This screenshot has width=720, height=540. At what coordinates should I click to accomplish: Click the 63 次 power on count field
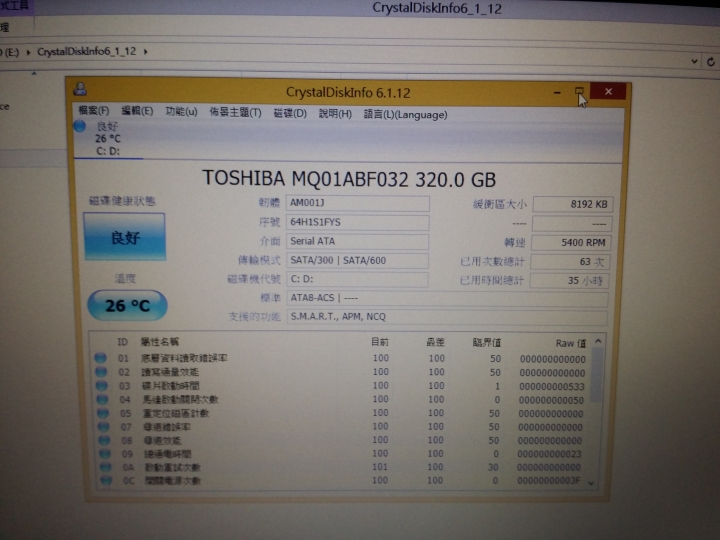coord(570,262)
